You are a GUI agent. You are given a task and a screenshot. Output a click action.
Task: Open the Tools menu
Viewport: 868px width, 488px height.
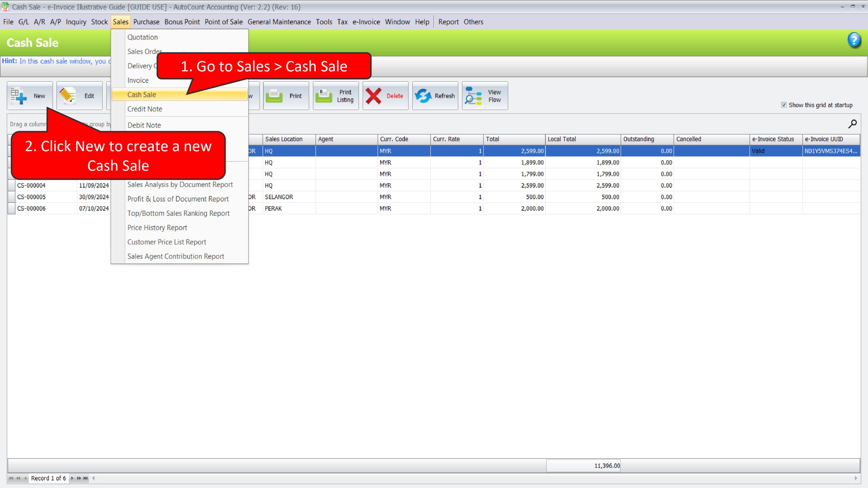click(324, 22)
